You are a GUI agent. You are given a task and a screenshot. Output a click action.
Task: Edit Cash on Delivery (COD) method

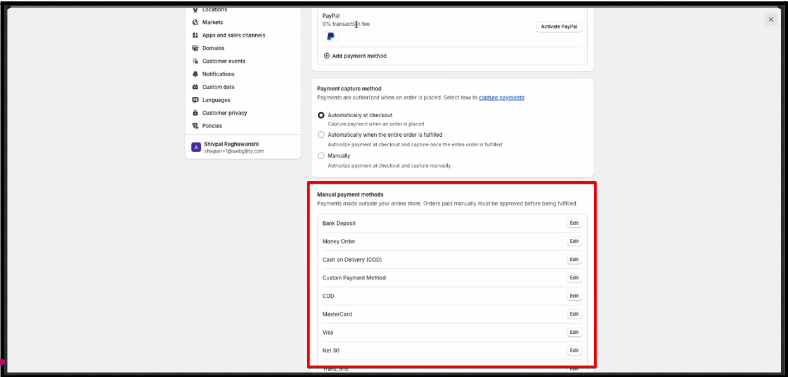(x=574, y=259)
